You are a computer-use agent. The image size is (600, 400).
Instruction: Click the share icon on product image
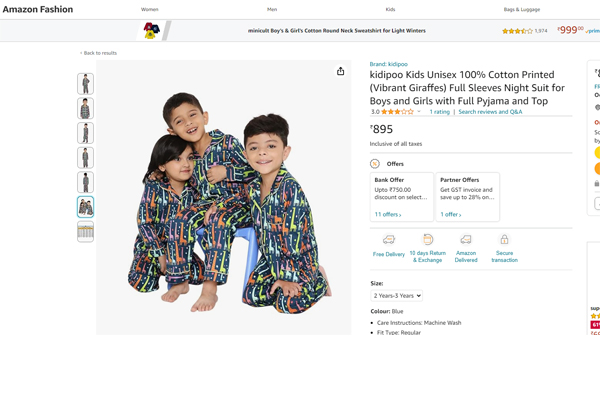click(341, 71)
